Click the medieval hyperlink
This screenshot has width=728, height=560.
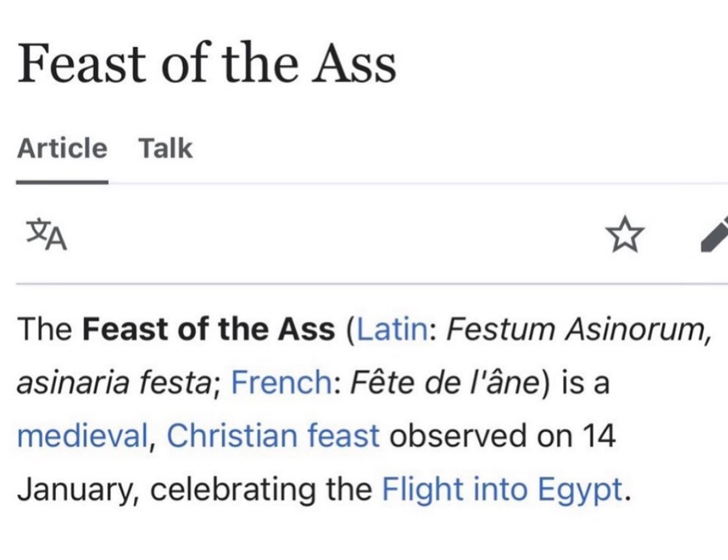pos(82,436)
